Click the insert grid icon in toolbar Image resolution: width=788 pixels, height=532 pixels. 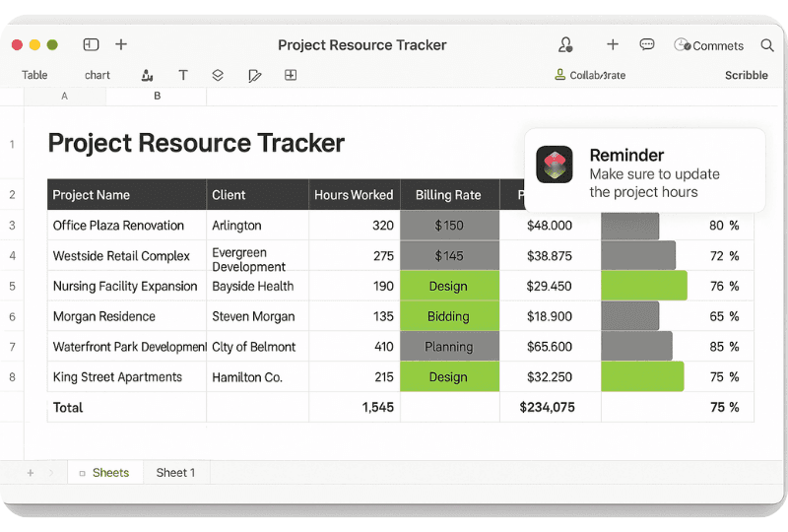click(291, 75)
